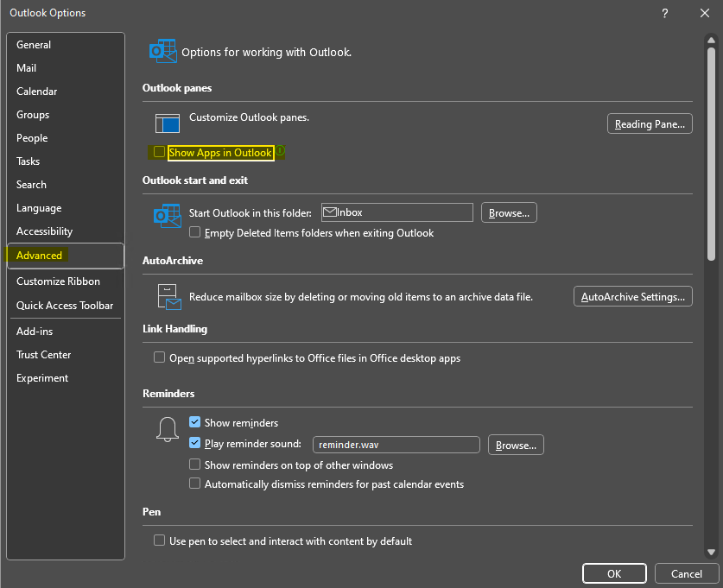Click the AutoArchive mailbox icon

tap(168, 296)
